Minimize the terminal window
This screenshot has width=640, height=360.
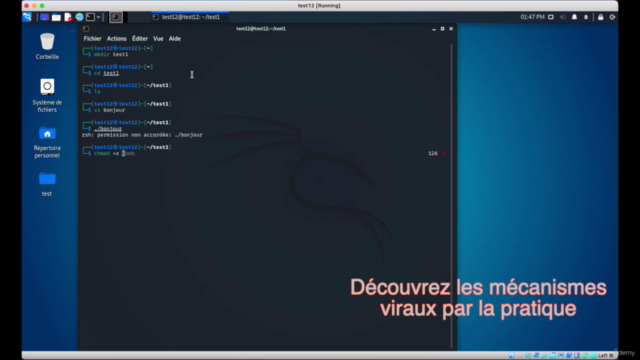pyautogui.click(x=434, y=29)
